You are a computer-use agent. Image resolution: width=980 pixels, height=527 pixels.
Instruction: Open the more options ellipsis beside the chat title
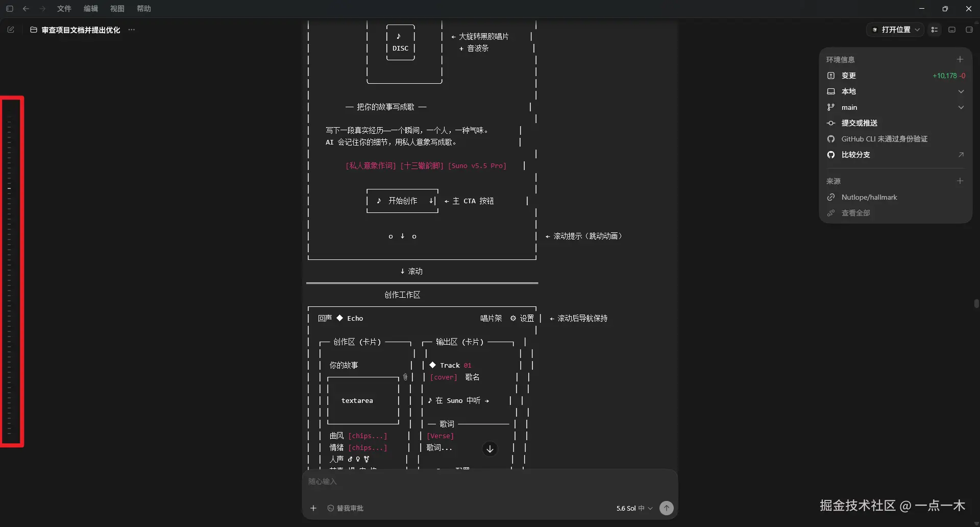click(x=132, y=30)
